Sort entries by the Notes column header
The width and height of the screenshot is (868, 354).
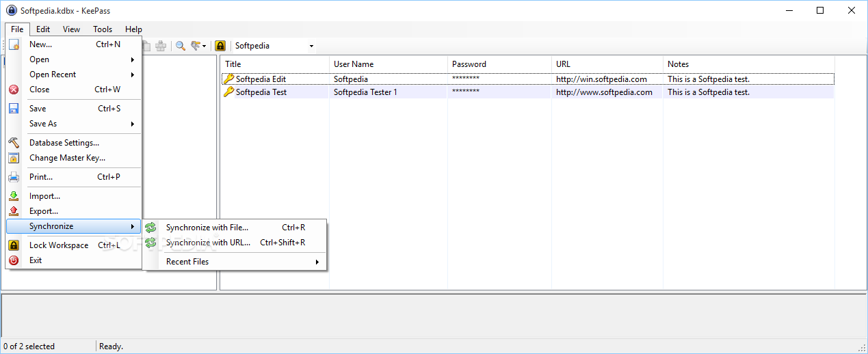point(748,64)
